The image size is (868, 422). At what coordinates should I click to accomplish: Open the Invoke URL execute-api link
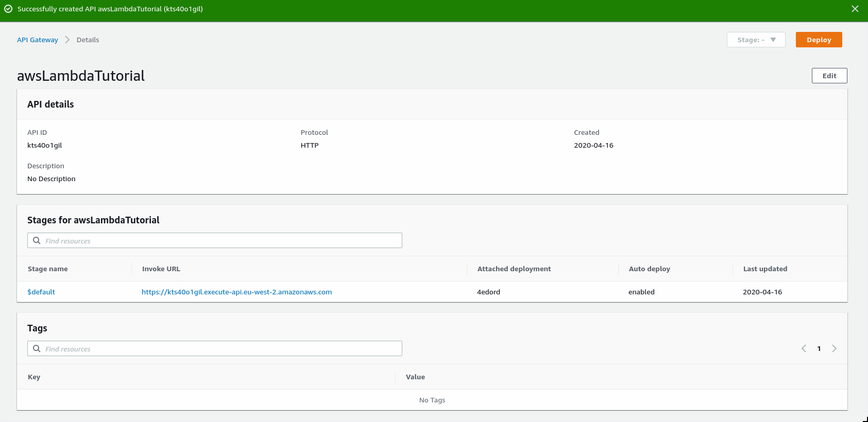tap(236, 292)
